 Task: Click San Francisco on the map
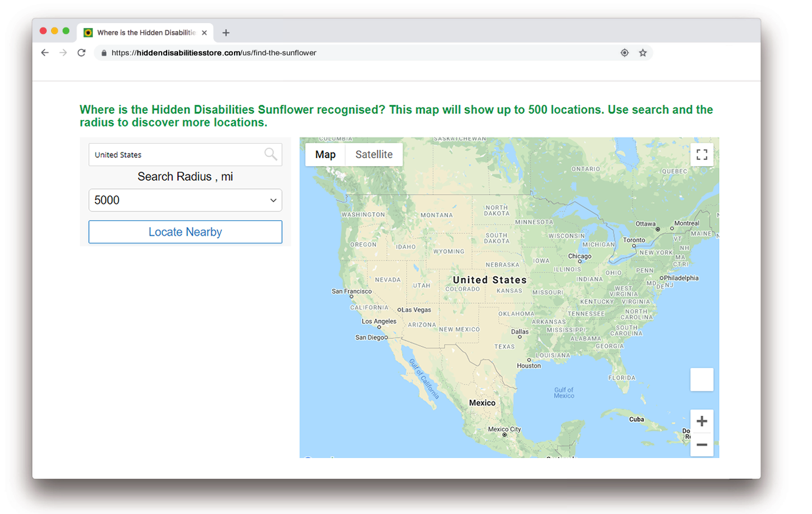click(352, 291)
